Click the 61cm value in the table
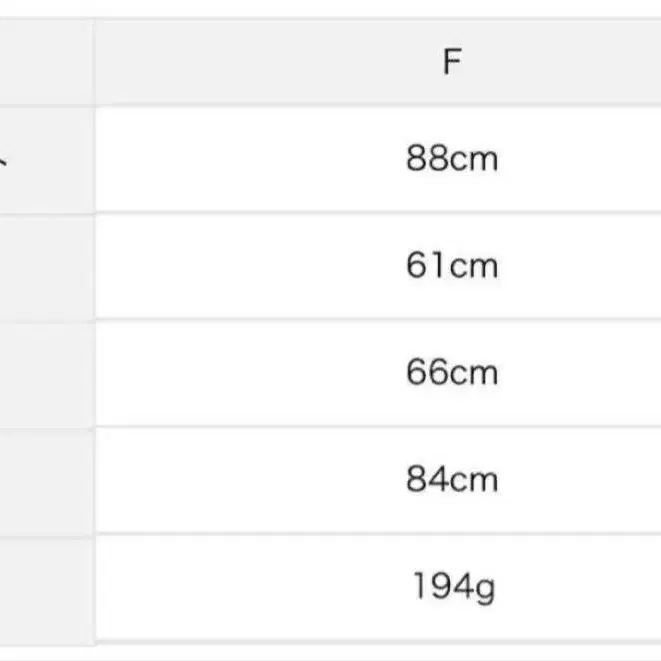This screenshot has height=661, width=661. point(452,266)
